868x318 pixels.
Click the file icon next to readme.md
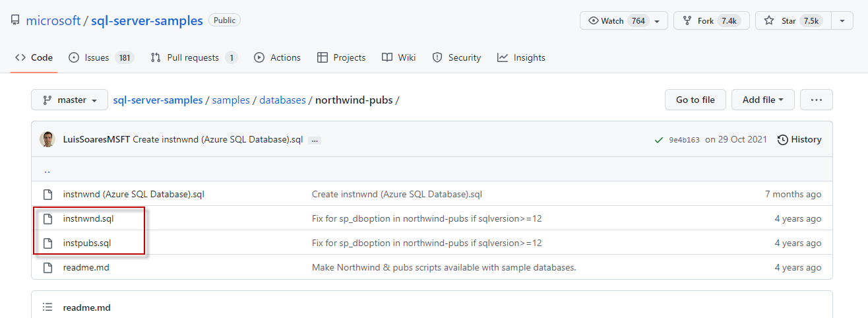click(x=47, y=267)
